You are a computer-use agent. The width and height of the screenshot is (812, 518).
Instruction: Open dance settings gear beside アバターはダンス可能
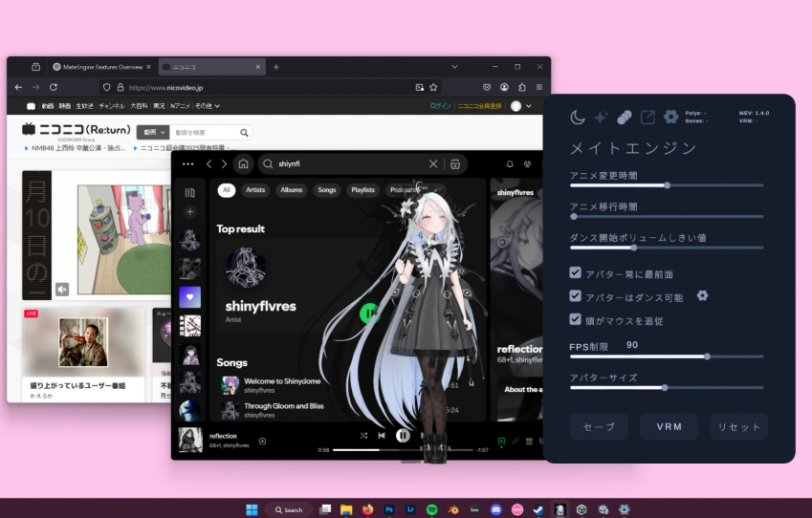pos(702,295)
